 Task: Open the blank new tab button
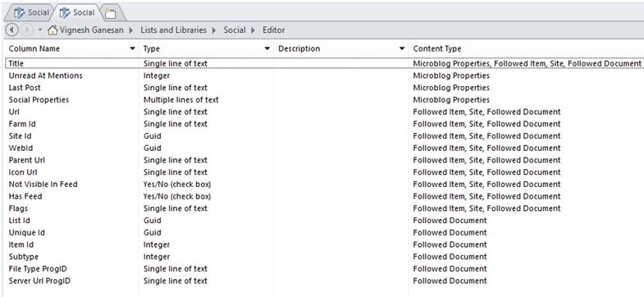(110, 13)
